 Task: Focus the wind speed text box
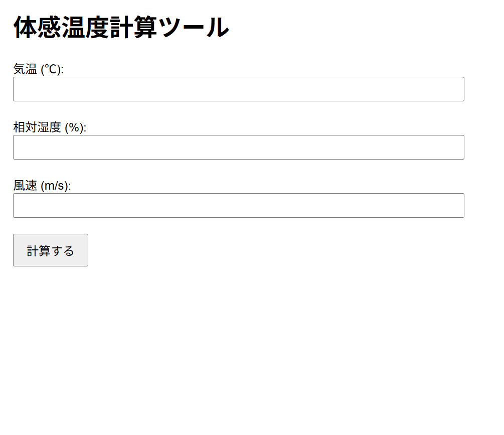coord(238,206)
